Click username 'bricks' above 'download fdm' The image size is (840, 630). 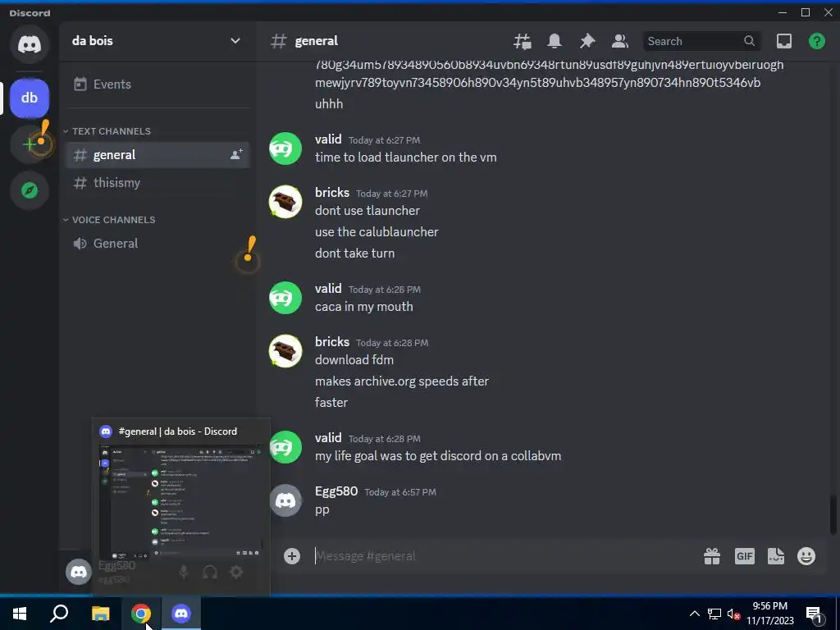[x=331, y=342]
